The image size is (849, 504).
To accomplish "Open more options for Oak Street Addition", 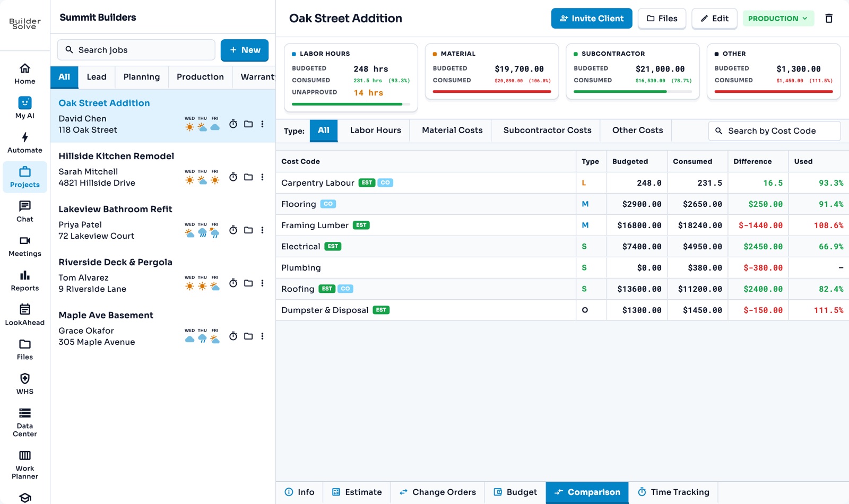I will tap(262, 124).
